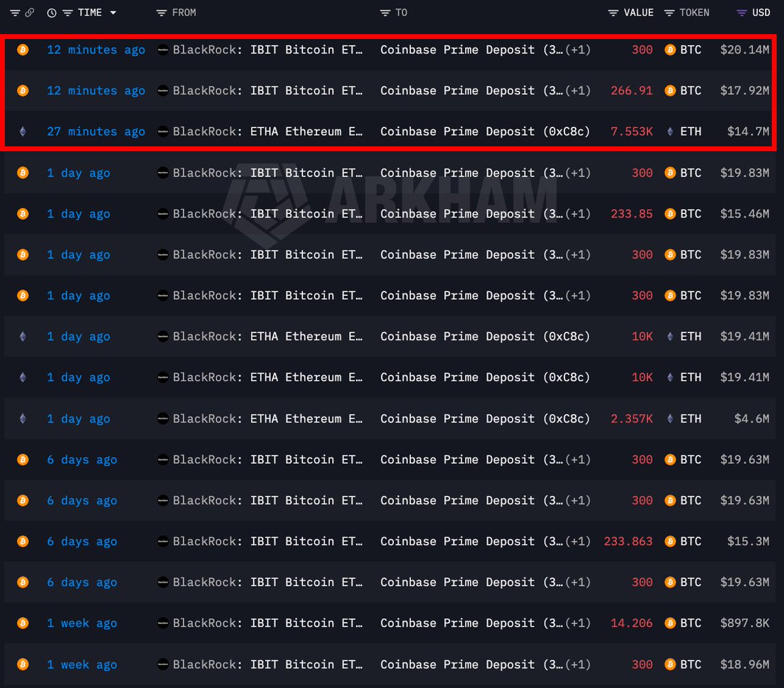Expand the (+1) addresses in $15.3M row
Screen dimensions: 784x688
578,542
